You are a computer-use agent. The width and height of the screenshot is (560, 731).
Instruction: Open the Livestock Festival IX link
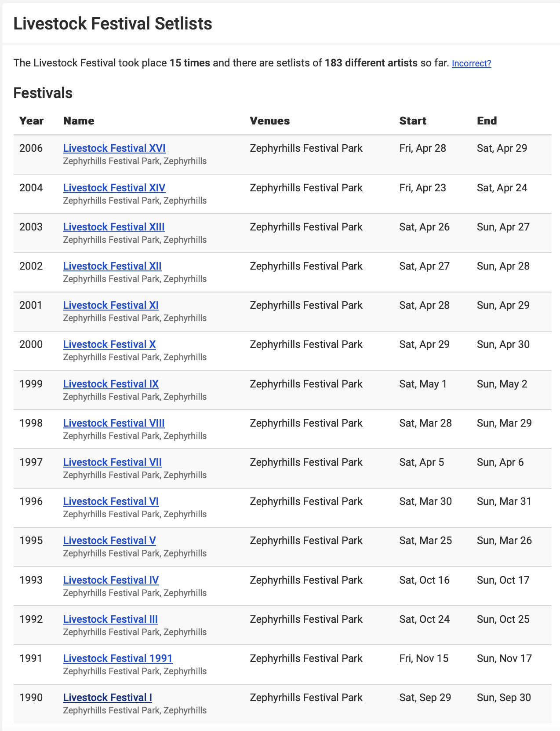point(111,384)
